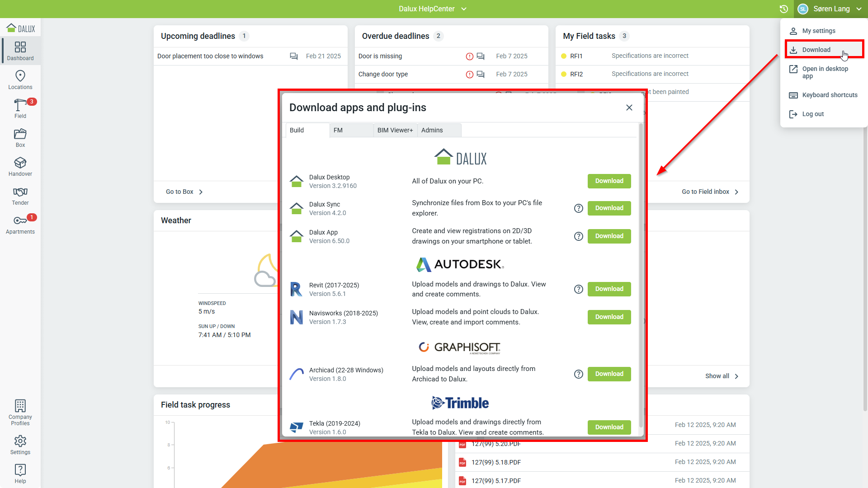Open the Locations section in sidebar
The image size is (868, 488).
click(x=20, y=80)
